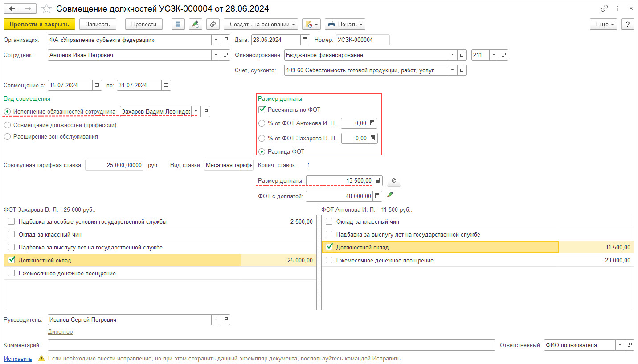This screenshot has width=638, height=364.
Task: Expand the replaced employee Захаров dropdown
Action: click(x=196, y=111)
